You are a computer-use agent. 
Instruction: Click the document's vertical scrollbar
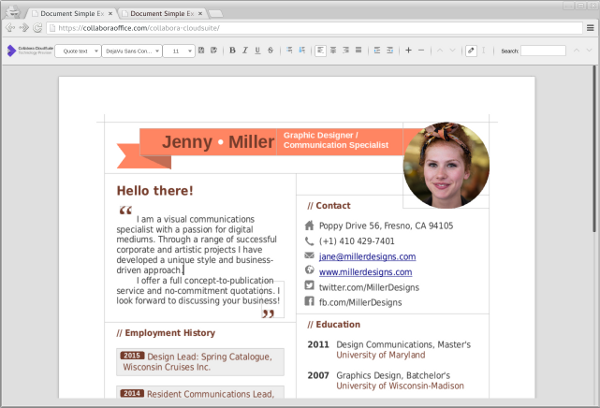[x=594, y=149]
